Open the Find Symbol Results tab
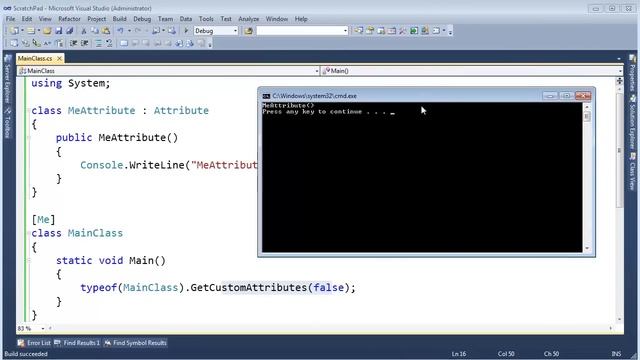 coord(136,343)
